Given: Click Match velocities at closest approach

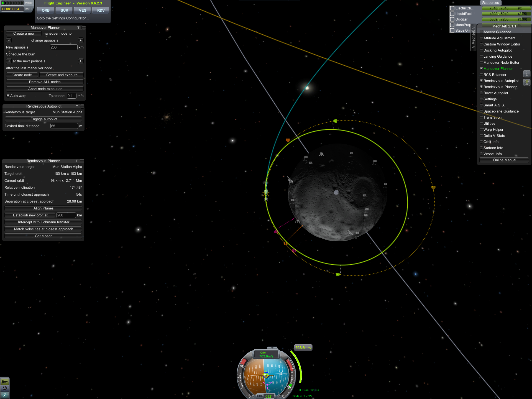Looking at the screenshot, I should [44, 229].
